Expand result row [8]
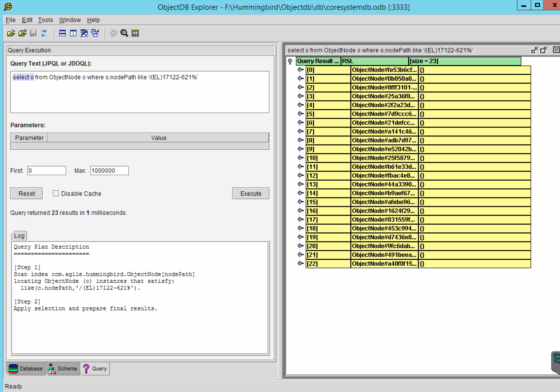This screenshot has width=560, height=392. (x=300, y=140)
